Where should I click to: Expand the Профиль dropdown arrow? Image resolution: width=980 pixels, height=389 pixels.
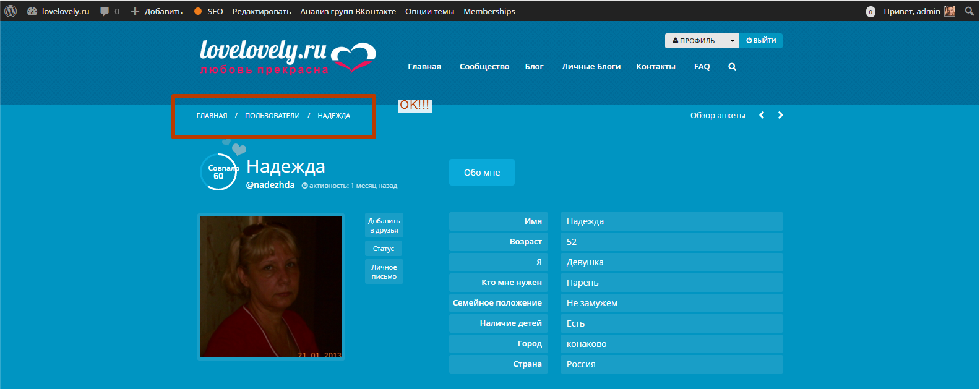(732, 41)
